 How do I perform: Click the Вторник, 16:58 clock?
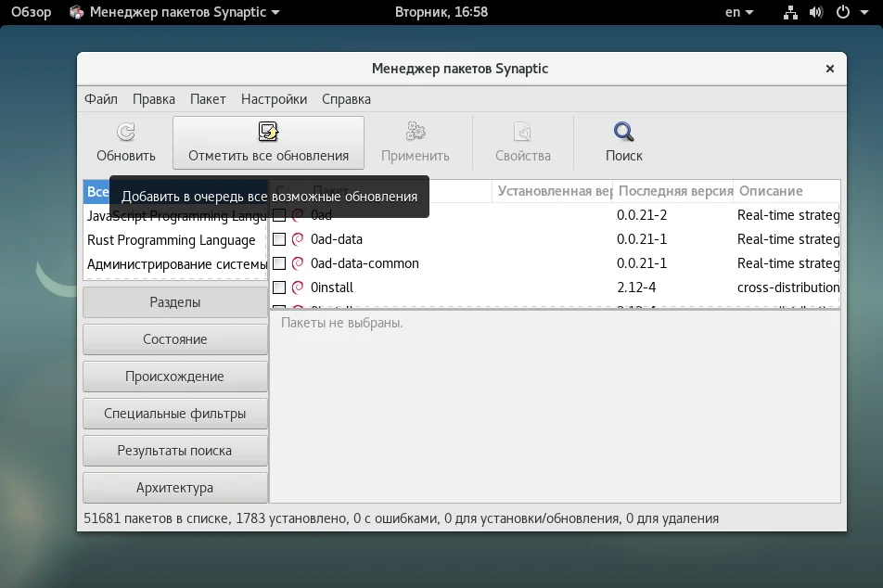pos(441,12)
